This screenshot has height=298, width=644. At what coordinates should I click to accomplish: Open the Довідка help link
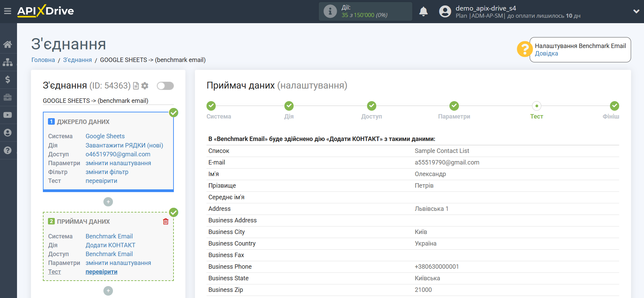point(546,53)
